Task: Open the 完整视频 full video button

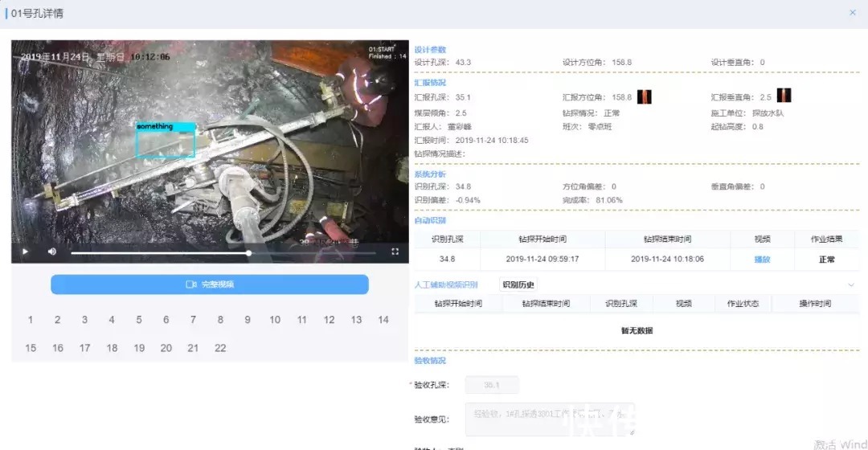Action: click(x=210, y=284)
